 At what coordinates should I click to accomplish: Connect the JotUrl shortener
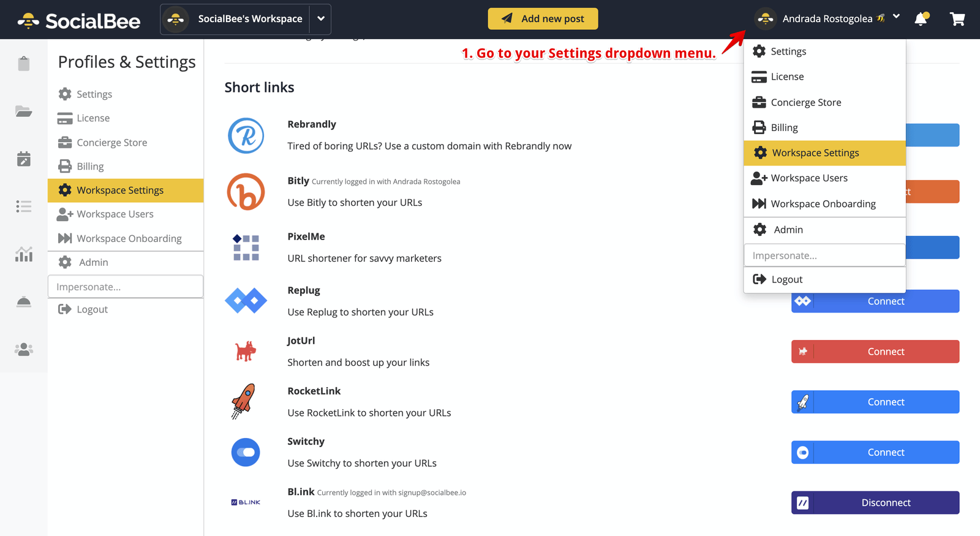click(875, 352)
